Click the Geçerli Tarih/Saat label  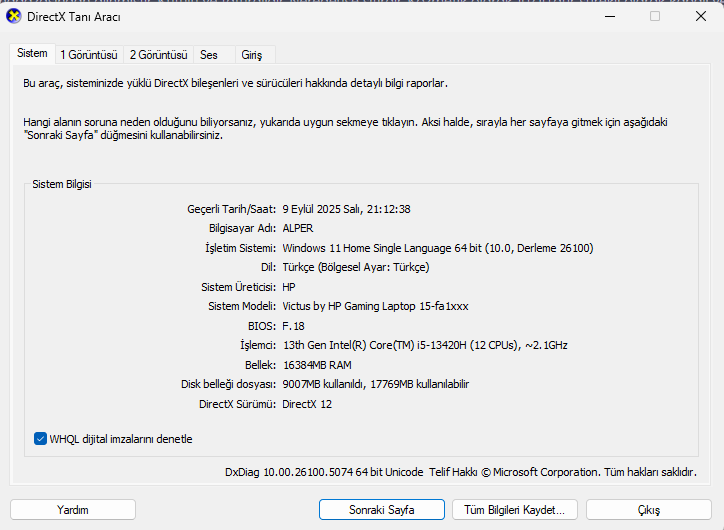[232, 209]
